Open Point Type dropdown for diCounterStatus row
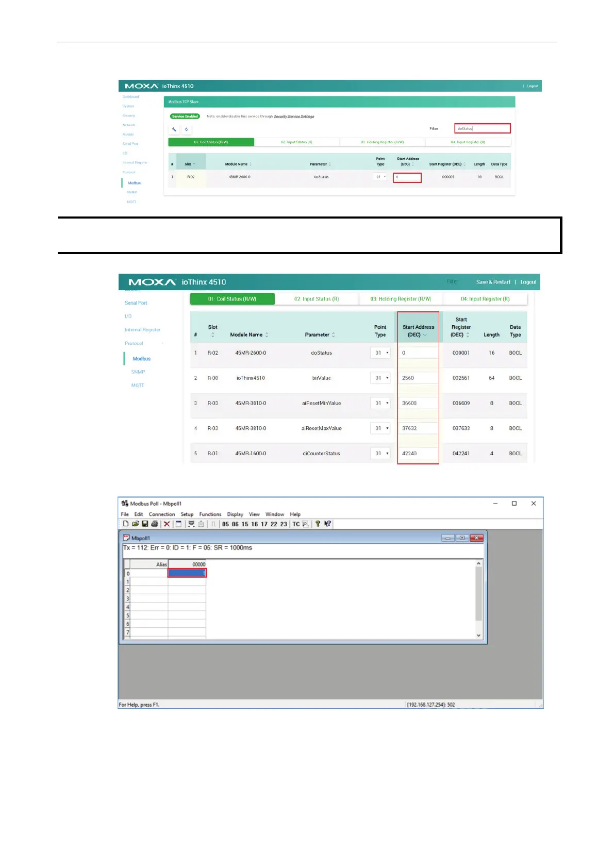Screen dimensions: 614x868 click(x=380, y=454)
